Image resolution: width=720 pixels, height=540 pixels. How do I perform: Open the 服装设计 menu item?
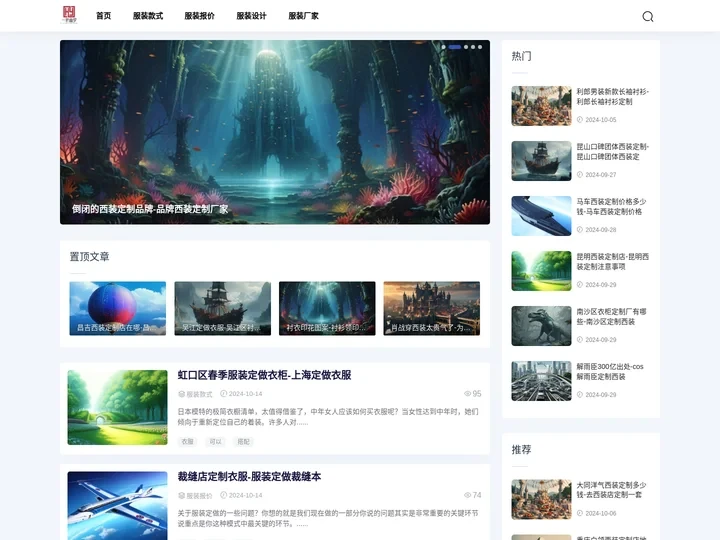click(251, 16)
